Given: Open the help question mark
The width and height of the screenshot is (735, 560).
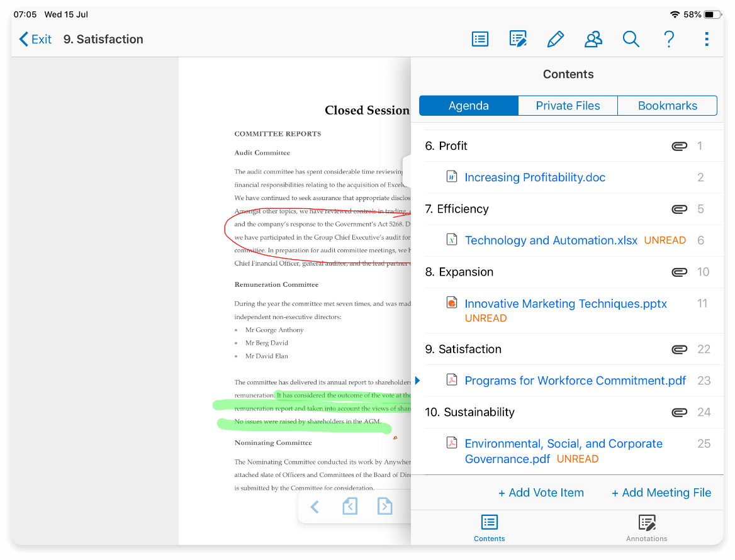Looking at the screenshot, I should click(x=669, y=40).
